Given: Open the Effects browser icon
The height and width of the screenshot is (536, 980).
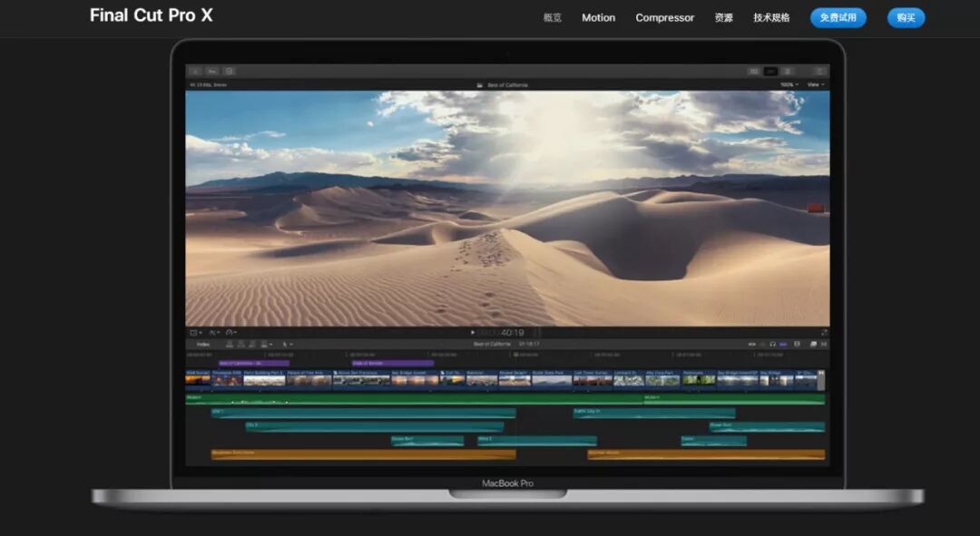Looking at the screenshot, I should pos(813,344).
